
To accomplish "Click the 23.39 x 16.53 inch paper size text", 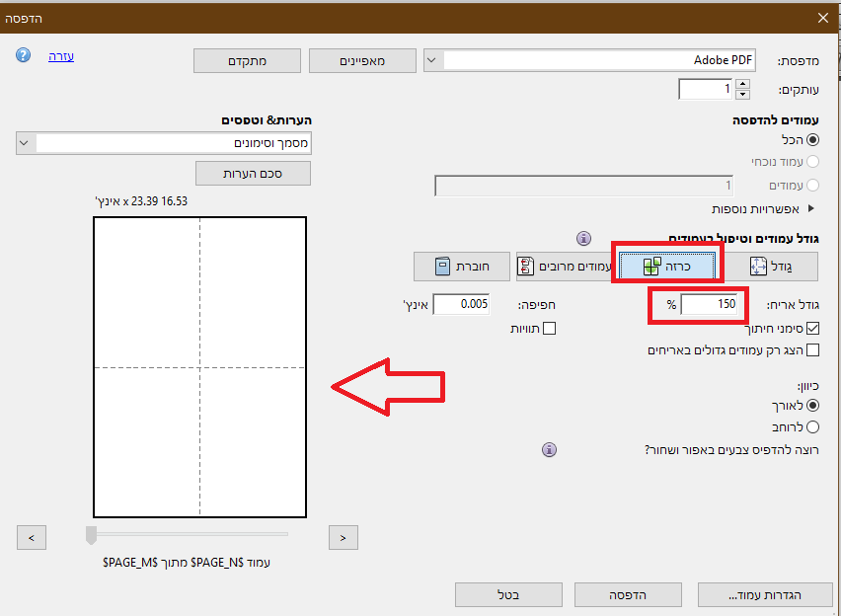I will click(x=141, y=201).
